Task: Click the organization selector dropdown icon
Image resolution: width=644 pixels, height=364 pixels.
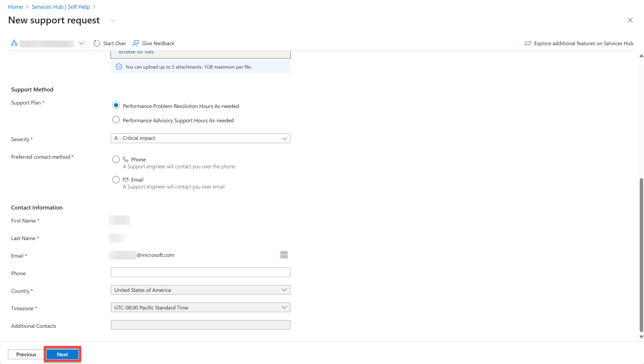Action: click(81, 43)
